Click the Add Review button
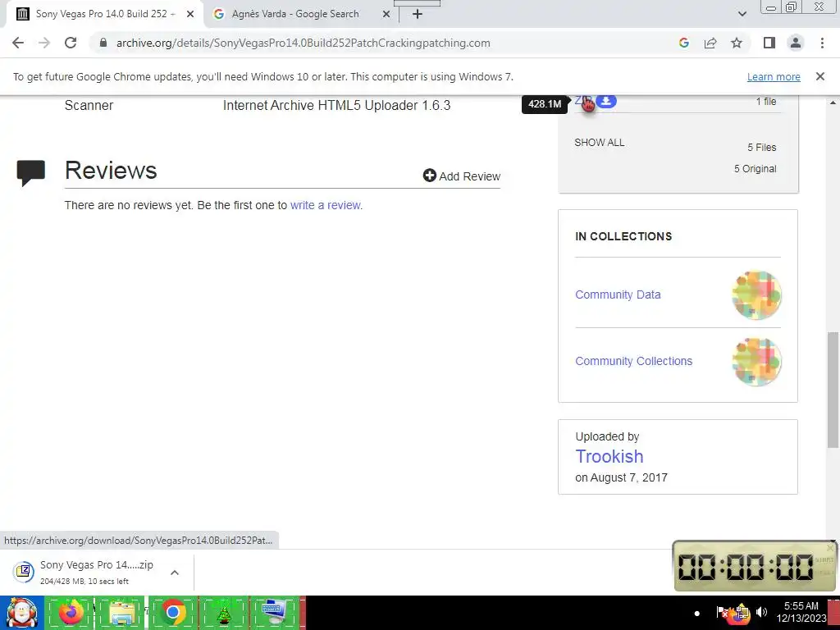 click(461, 176)
